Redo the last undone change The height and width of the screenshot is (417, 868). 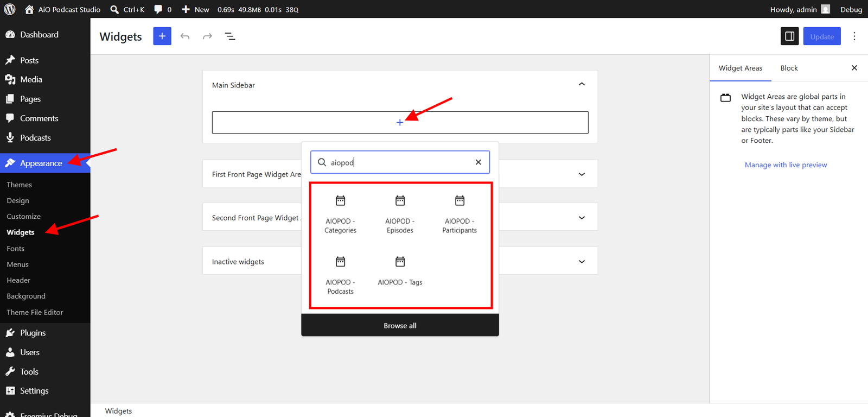pyautogui.click(x=207, y=36)
